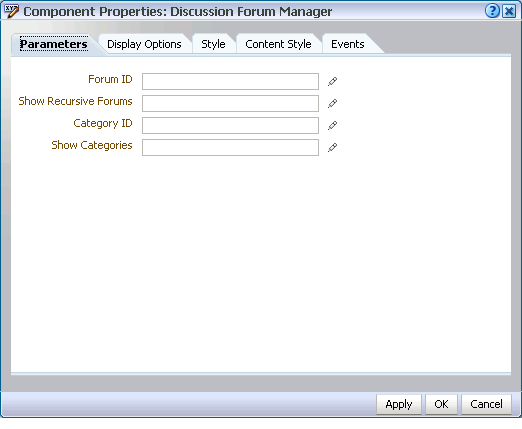The height and width of the screenshot is (429, 522).
Task: Click the Component Properties pencil icon in title
Action: (11, 11)
